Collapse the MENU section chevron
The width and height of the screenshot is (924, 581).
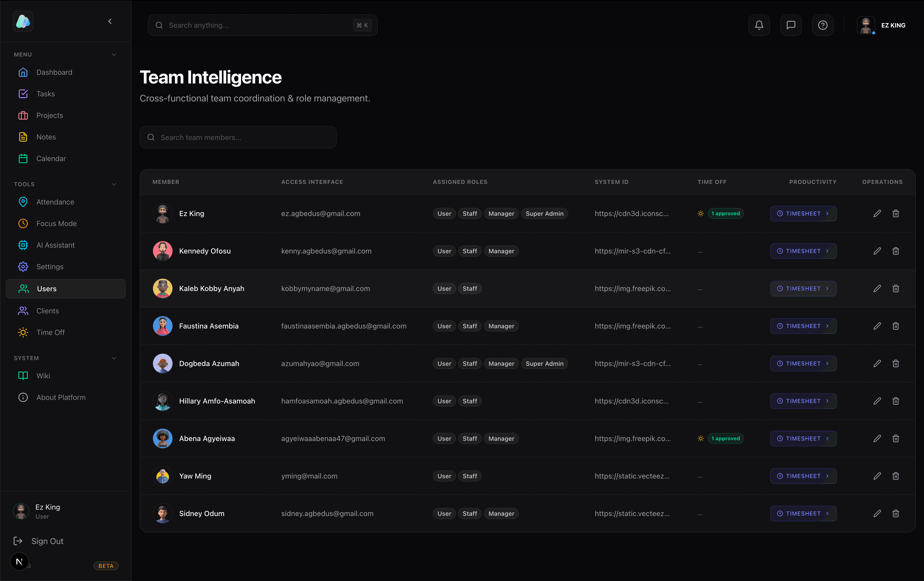[114, 54]
